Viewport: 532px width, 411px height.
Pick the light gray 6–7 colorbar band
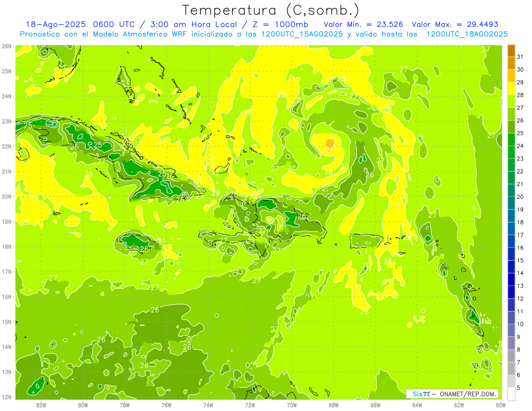click(511, 368)
